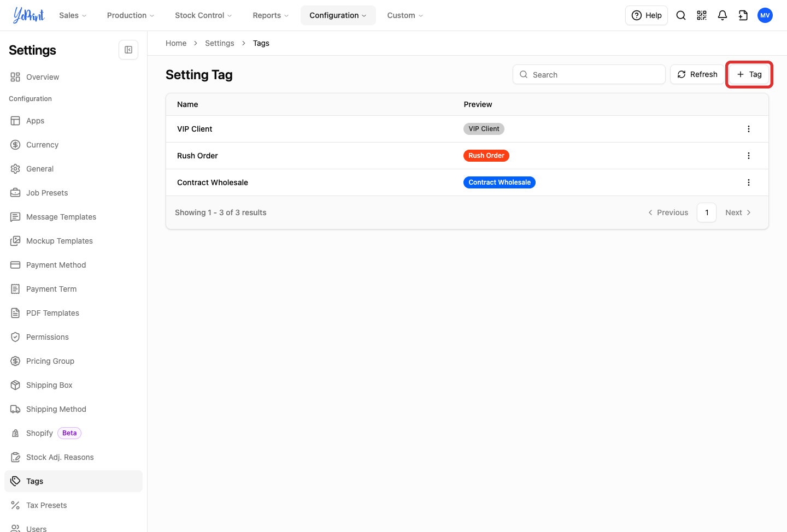Open Job Presets settings
The height and width of the screenshot is (532, 787).
(x=73, y=193)
